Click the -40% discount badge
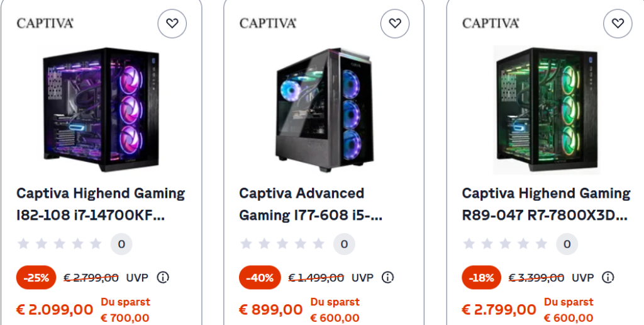This screenshot has width=644, height=325. coord(260,278)
